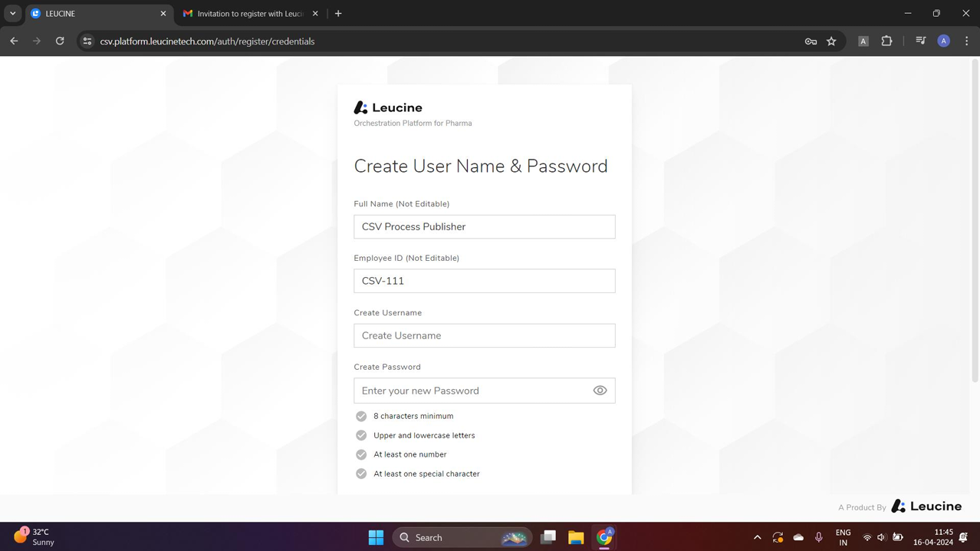980x551 pixels.
Task: Restore down the Chrome window
Action: pos(936,13)
